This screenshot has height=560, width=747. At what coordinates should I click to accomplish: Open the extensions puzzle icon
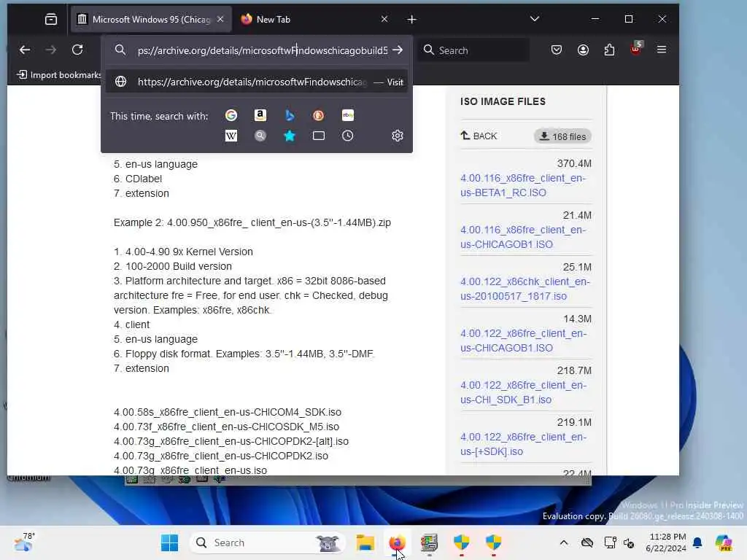coord(609,50)
